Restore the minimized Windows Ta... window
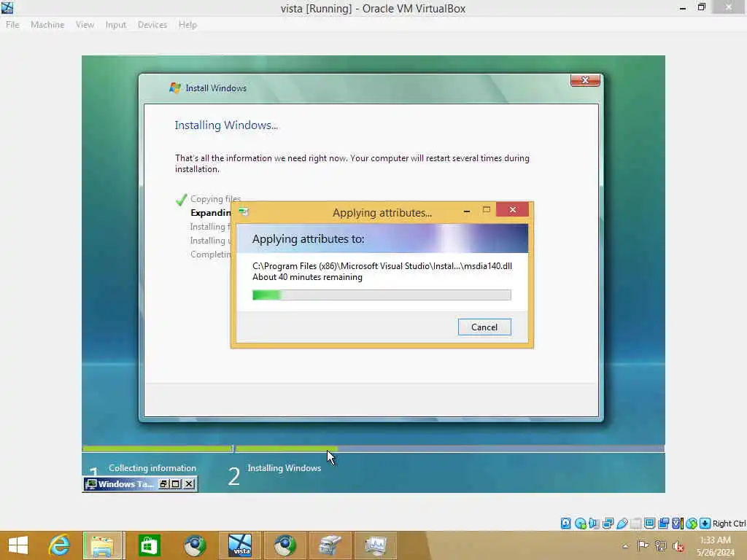The width and height of the screenshot is (747, 560). pos(163,484)
